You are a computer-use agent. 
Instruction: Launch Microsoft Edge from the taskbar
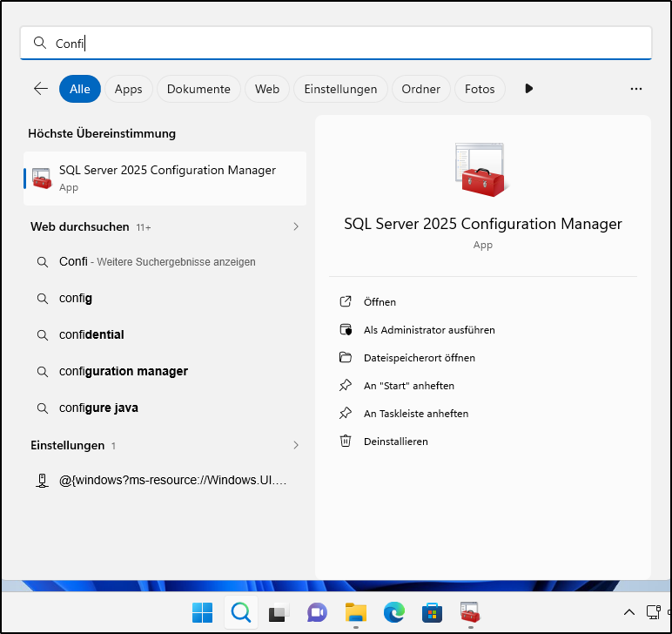pyautogui.click(x=393, y=612)
